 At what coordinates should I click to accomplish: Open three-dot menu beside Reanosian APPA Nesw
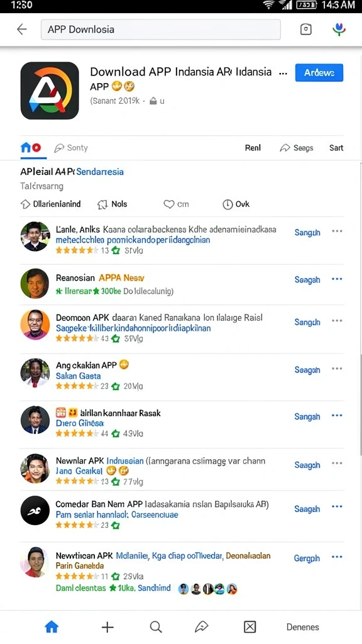tap(337, 279)
